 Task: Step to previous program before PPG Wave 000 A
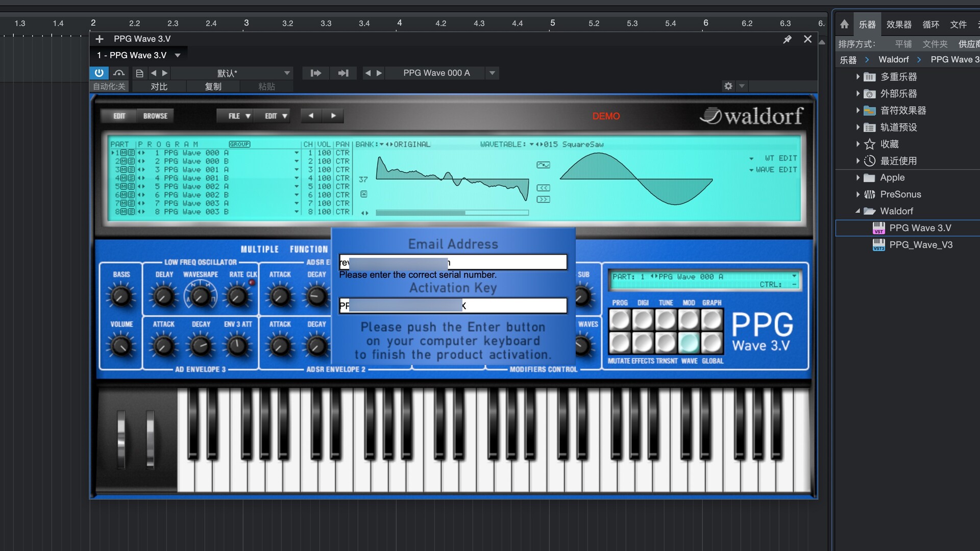click(367, 73)
